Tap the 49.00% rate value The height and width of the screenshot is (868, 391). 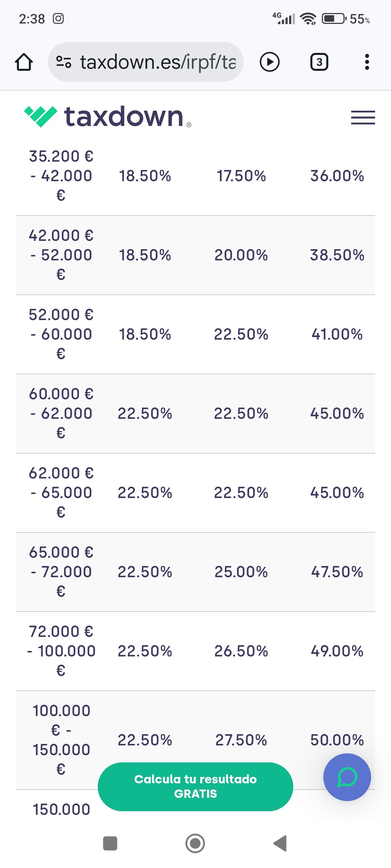pos(337,651)
